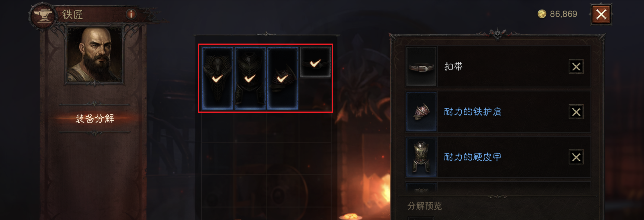Screen dimensions: 644x220
Task: Remove 扣带 from the salvage list
Action: coord(576,67)
